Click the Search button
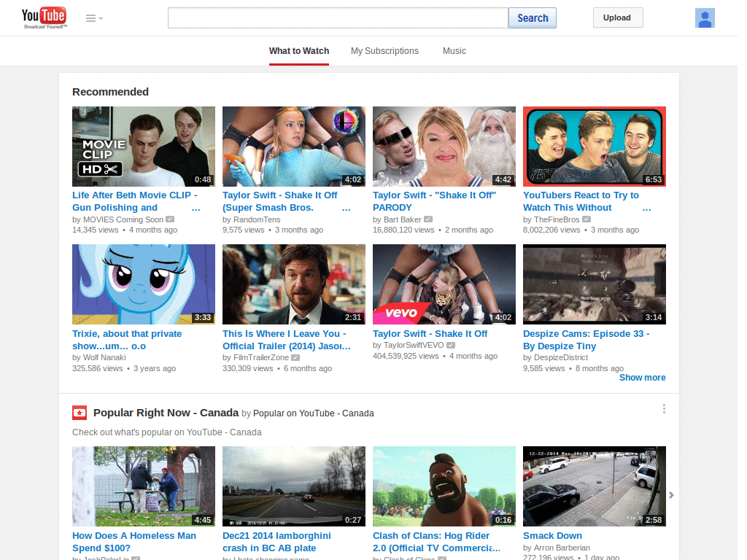The height and width of the screenshot is (560, 747). coord(532,18)
